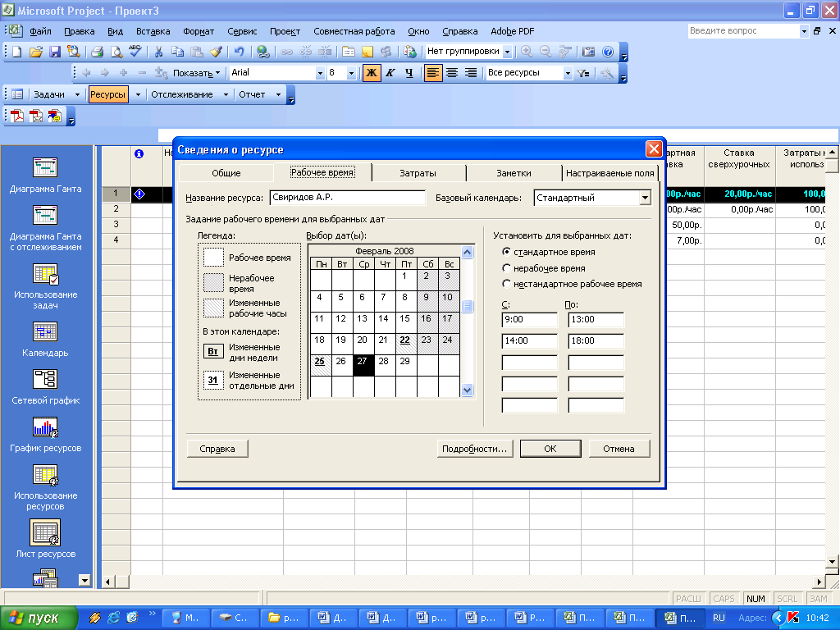Select 'стандартное время' radio button

[x=506, y=252]
